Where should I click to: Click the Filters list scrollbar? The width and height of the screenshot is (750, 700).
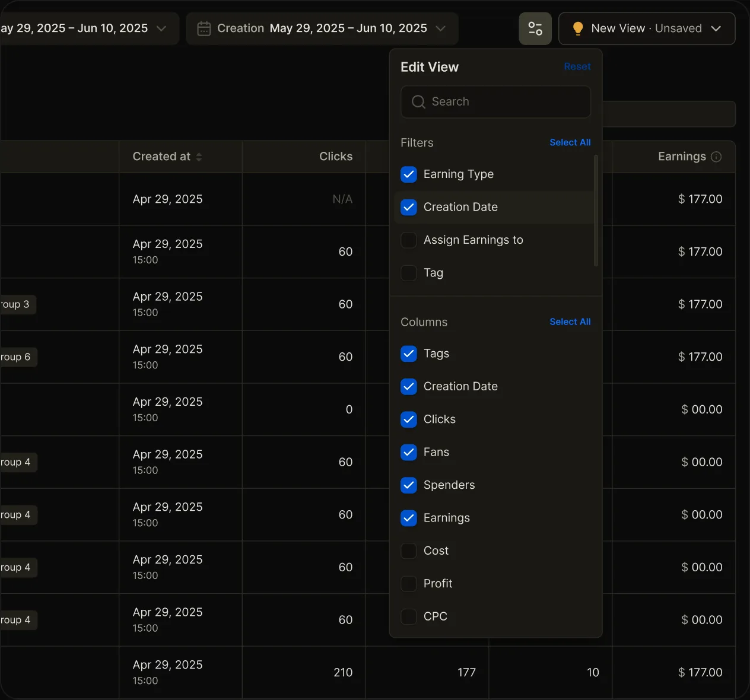[x=596, y=211]
